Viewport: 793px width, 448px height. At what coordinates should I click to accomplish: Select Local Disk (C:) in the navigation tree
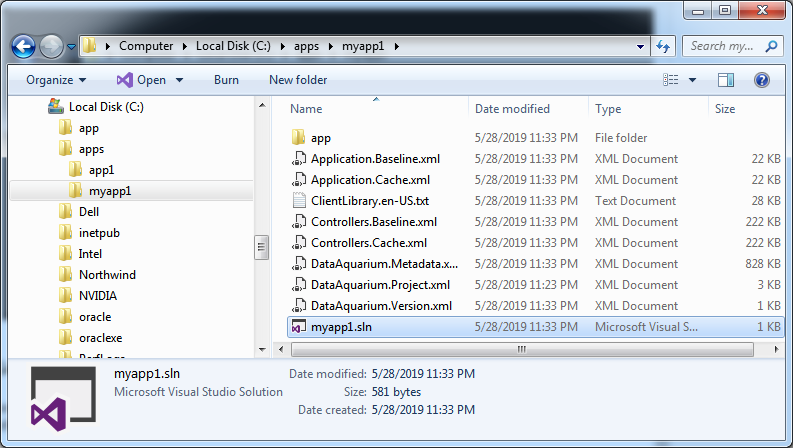pyautogui.click(x=106, y=107)
